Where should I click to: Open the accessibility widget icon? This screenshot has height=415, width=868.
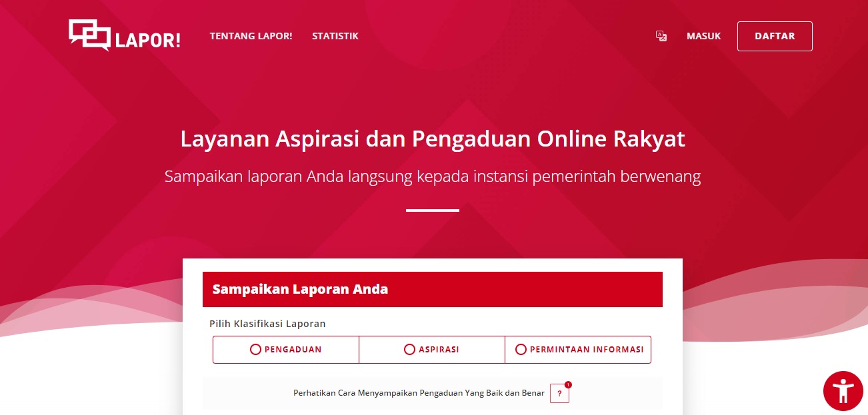(843, 391)
